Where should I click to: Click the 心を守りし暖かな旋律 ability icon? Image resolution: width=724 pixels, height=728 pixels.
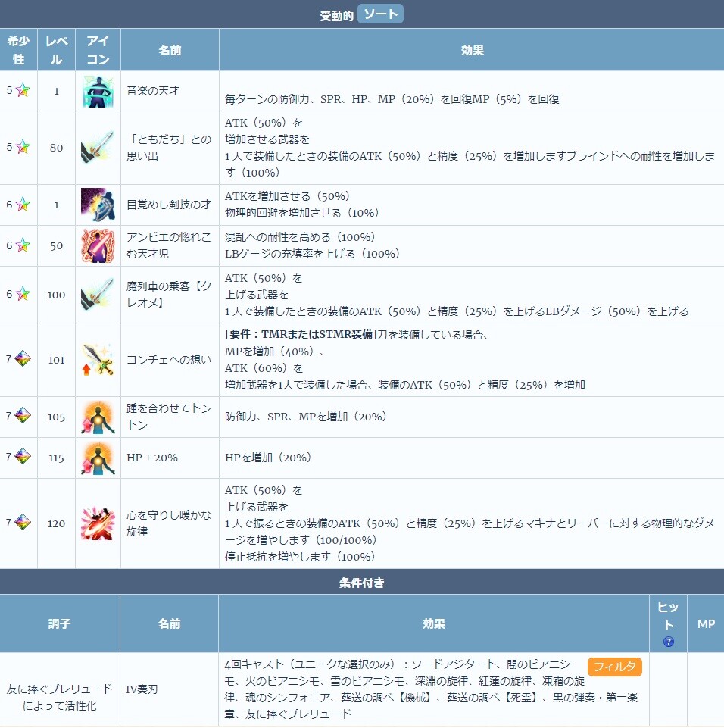point(98,523)
